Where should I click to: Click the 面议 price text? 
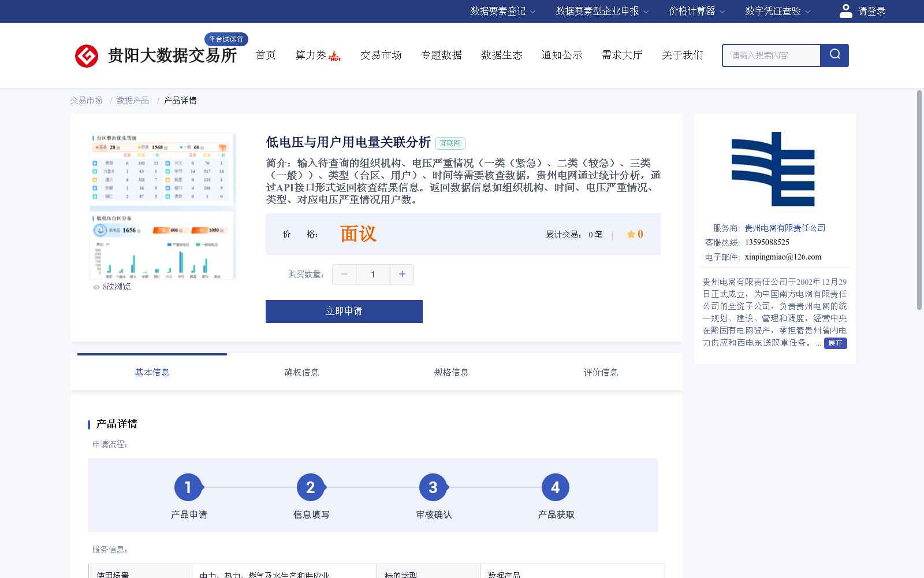pyautogui.click(x=358, y=234)
